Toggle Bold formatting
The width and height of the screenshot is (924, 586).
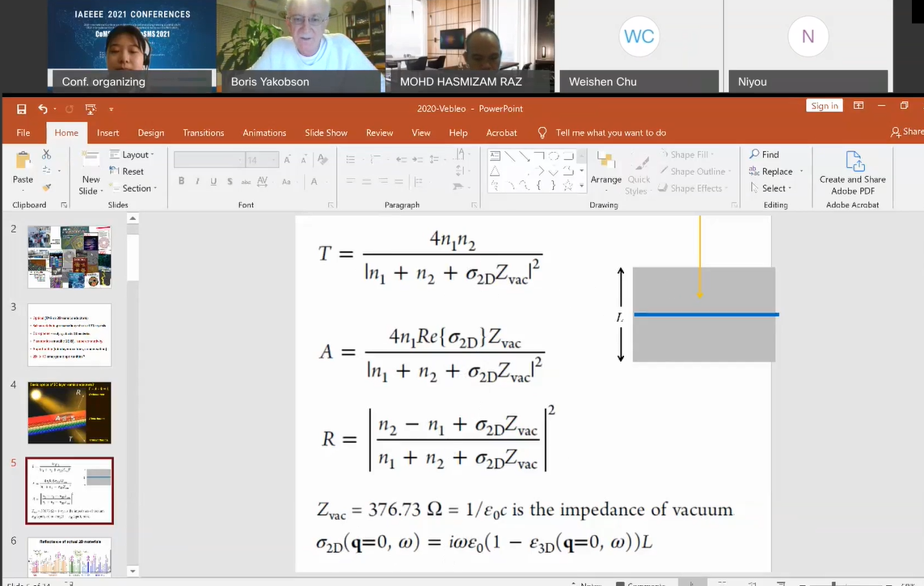pyautogui.click(x=182, y=181)
